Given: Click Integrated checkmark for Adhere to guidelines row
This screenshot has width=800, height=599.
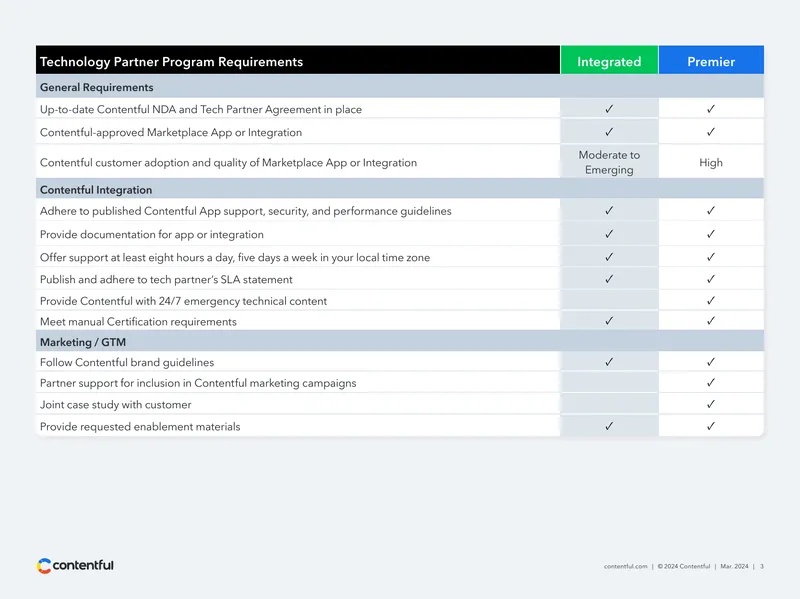Looking at the screenshot, I should point(609,210).
